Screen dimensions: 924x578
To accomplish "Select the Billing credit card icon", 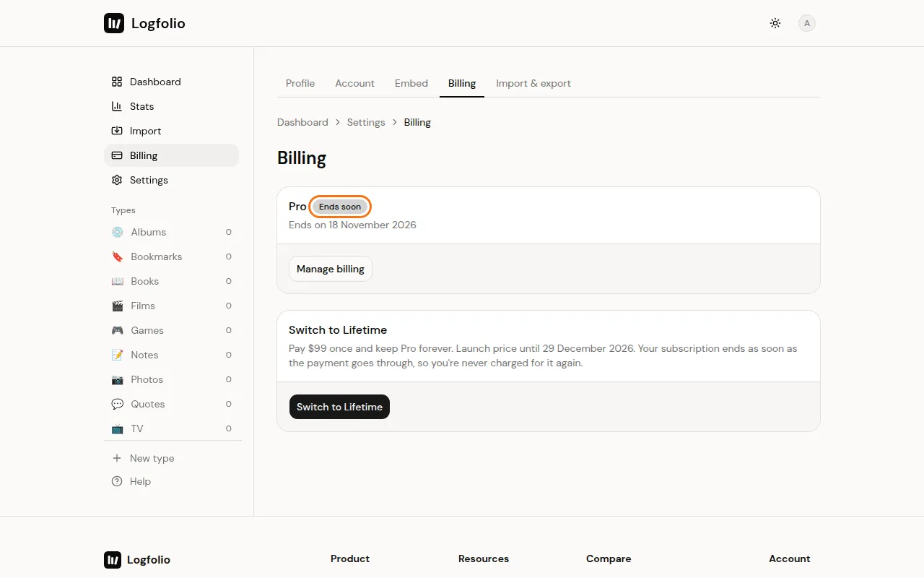I will click(117, 155).
